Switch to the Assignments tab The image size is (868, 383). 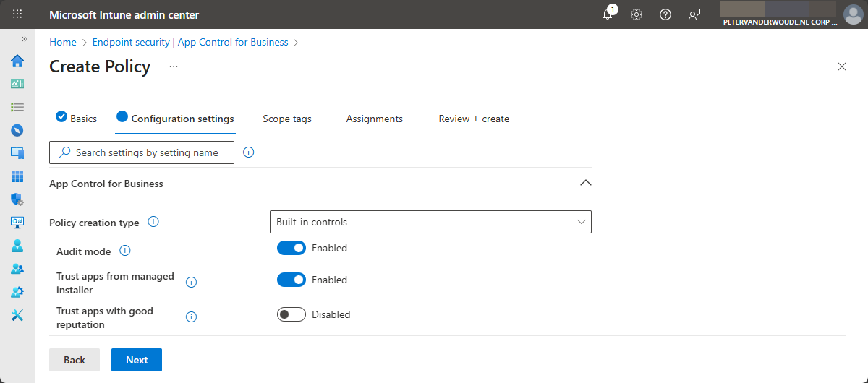(x=374, y=119)
